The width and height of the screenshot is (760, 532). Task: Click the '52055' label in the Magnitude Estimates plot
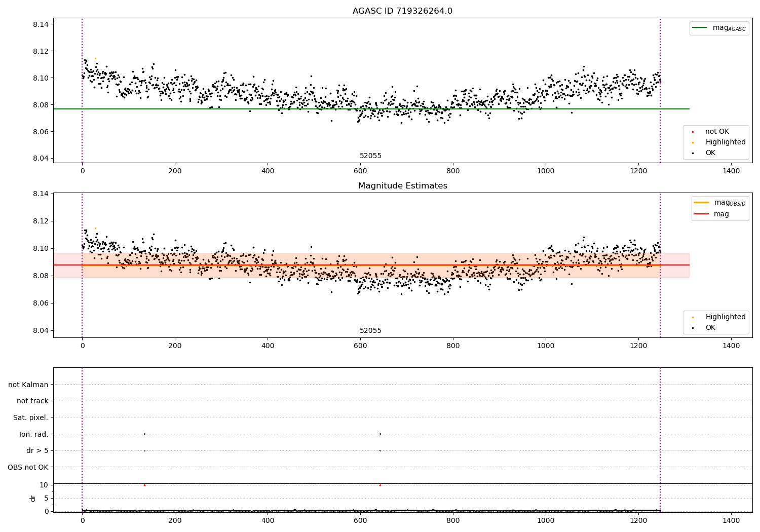coord(370,331)
